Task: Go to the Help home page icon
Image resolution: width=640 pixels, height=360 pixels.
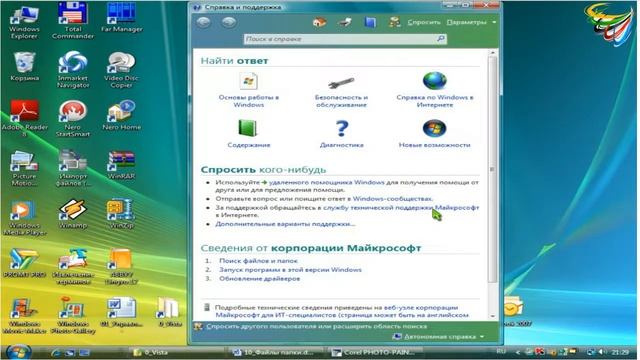Action: [x=320, y=22]
